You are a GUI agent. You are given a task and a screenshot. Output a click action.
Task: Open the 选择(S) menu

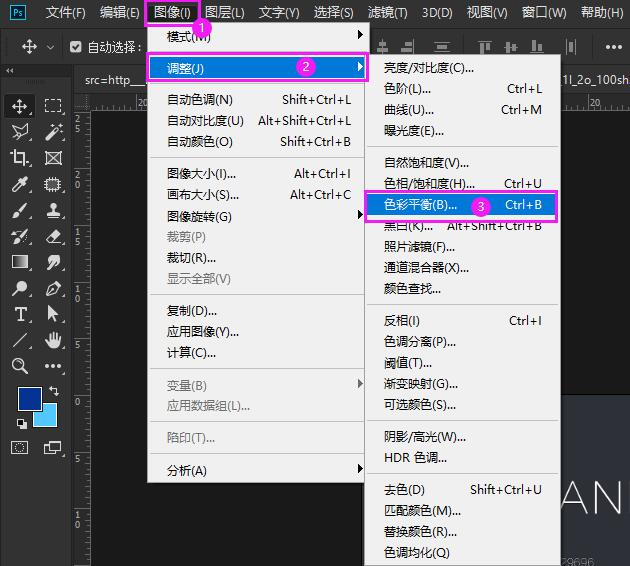point(333,12)
